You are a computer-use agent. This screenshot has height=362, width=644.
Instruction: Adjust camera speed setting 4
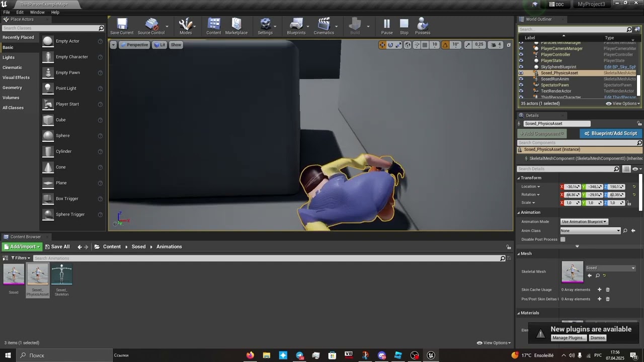[x=496, y=45]
